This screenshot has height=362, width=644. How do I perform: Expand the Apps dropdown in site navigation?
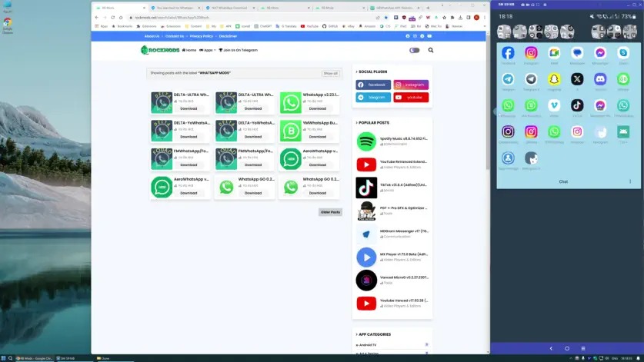(x=208, y=50)
